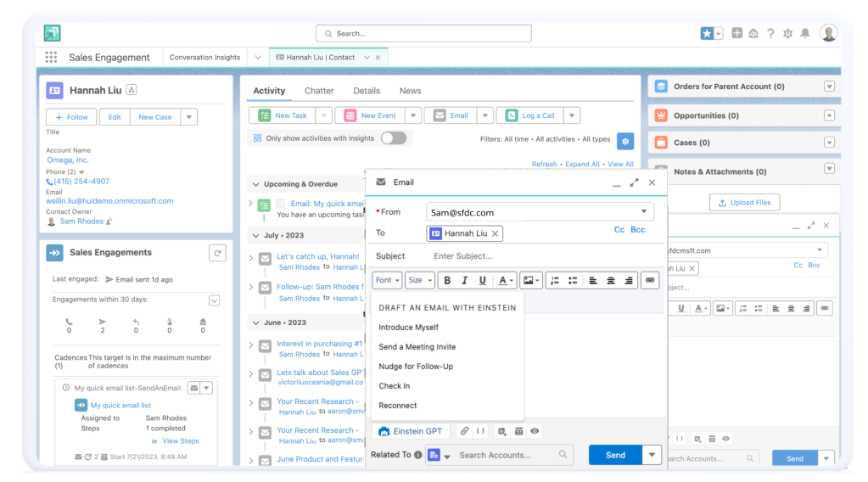This screenshot has height=482, width=868.
Task: Click the Send button in front email
Action: [615, 455]
